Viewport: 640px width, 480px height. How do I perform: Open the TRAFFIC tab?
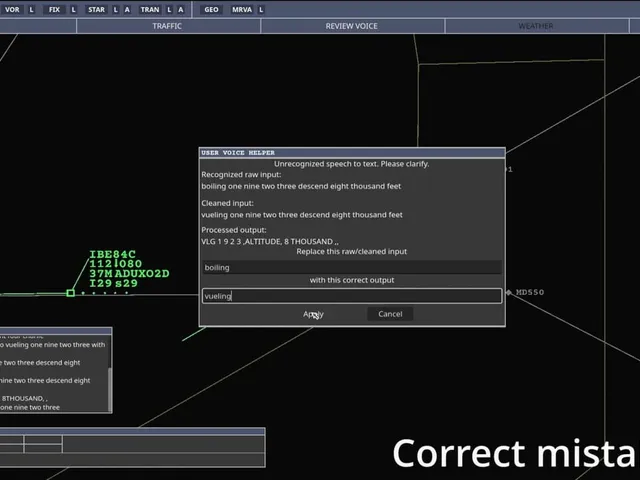[168, 26]
